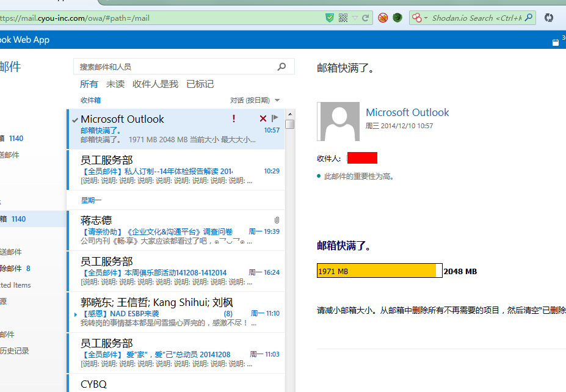The image size is (566, 392).
Task: Open the address bar history dropdown arrow
Action: coord(355,18)
